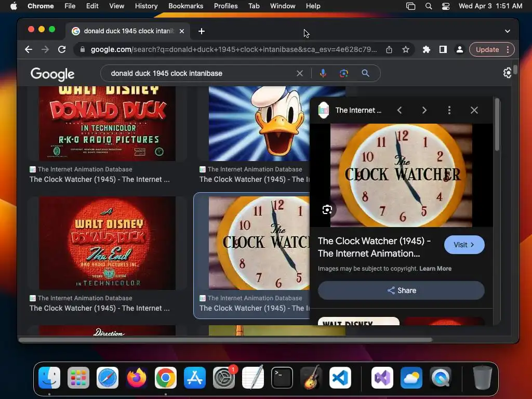Viewport: 532px width, 399px height.
Task: Click the preview panel vertical scrollbar
Action: [497, 125]
